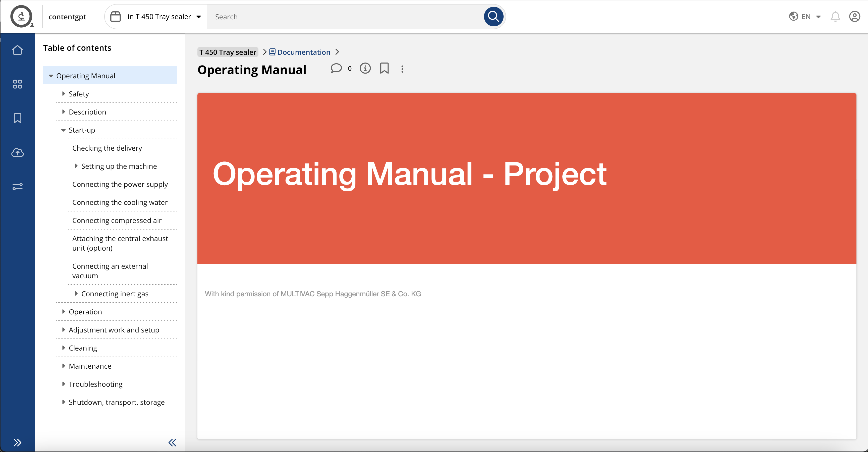Expand the Safety section in TOC

click(x=63, y=93)
